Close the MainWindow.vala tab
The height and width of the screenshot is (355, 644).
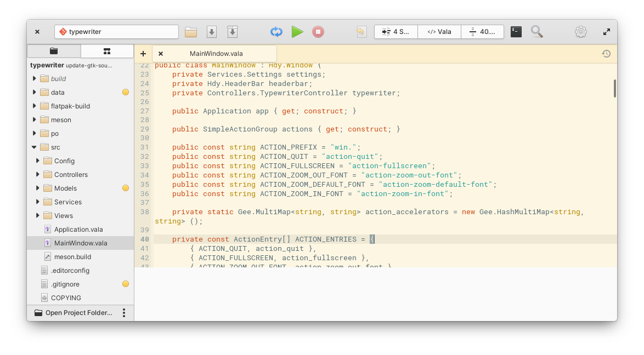tap(161, 54)
